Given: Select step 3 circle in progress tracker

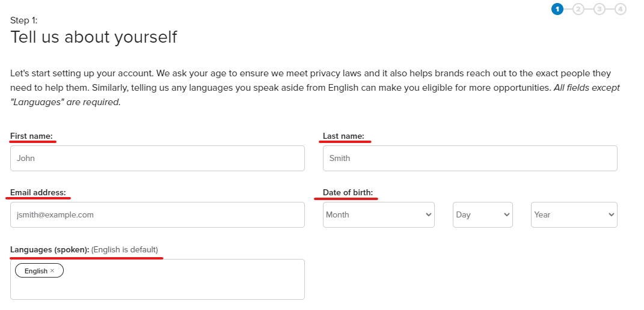Looking at the screenshot, I should 600,8.
